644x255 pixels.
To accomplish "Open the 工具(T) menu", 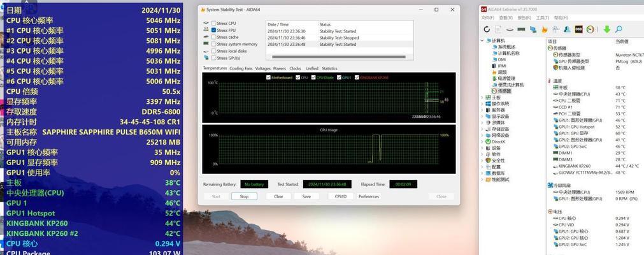I will click(x=543, y=18).
